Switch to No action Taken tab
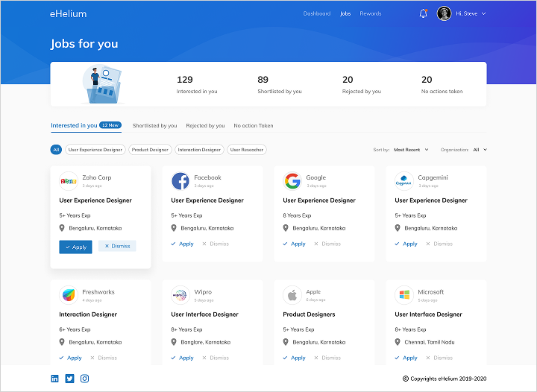The width and height of the screenshot is (537, 392). coord(254,125)
